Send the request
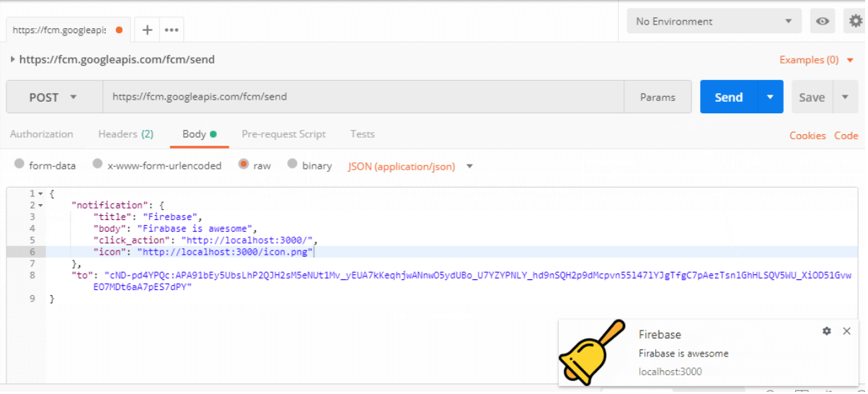Screen dimensions: 868x394 pyautogui.click(x=729, y=97)
